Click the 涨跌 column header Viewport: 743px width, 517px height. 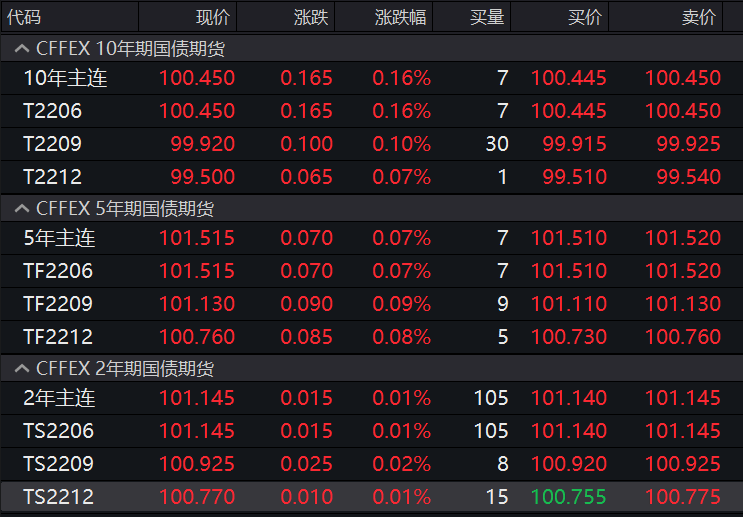coord(310,17)
